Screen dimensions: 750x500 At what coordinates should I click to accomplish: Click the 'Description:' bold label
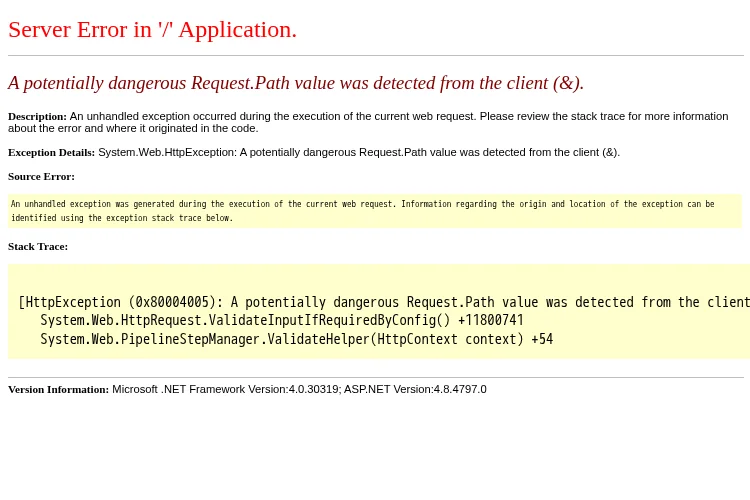37,116
